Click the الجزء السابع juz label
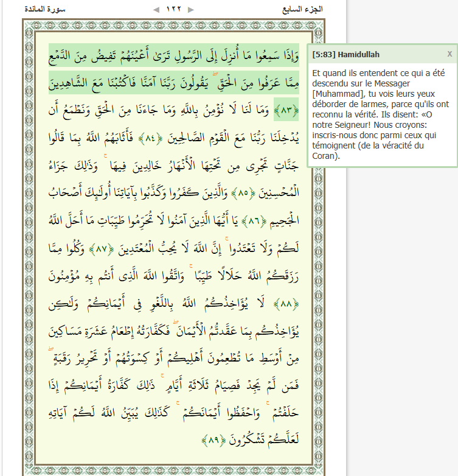Viewport: 458px width, 476px height. coord(303,10)
